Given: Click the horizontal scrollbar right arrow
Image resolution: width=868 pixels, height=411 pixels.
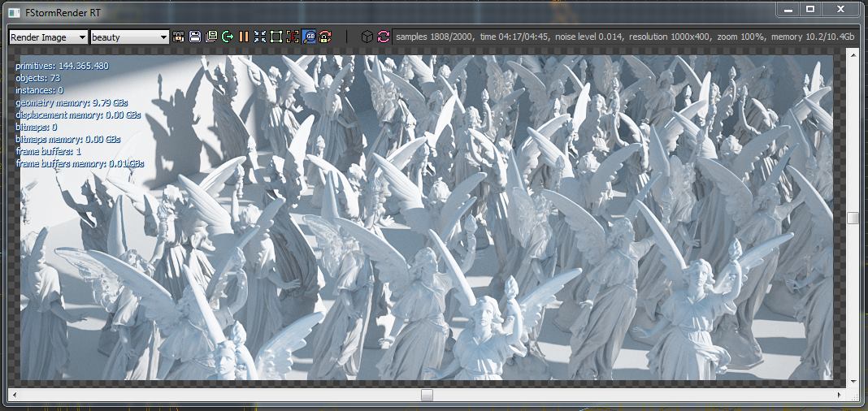Looking at the screenshot, I should click(x=840, y=395).
